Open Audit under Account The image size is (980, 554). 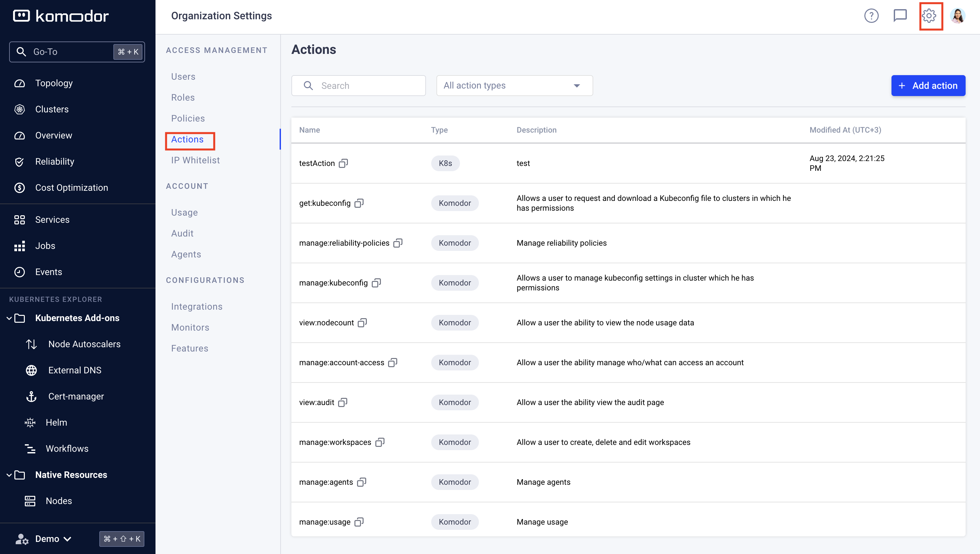182,234
